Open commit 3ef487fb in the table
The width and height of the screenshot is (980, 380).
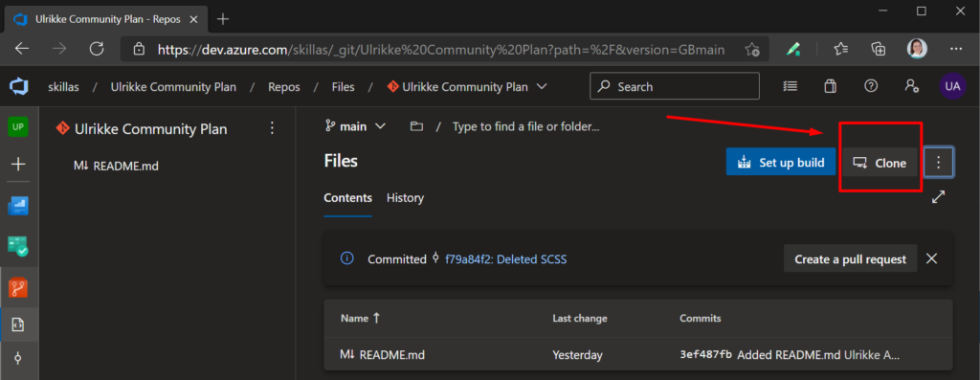tap(705, 355)
